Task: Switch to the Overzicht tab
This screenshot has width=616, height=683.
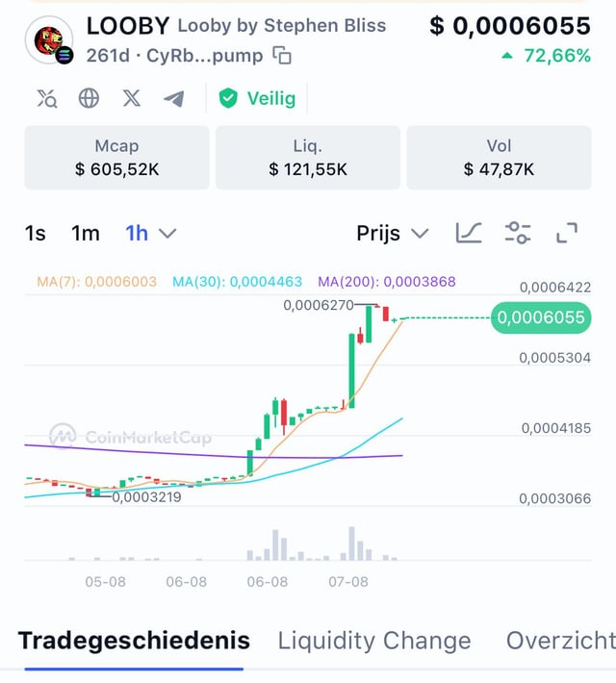Action: point(560,641)
